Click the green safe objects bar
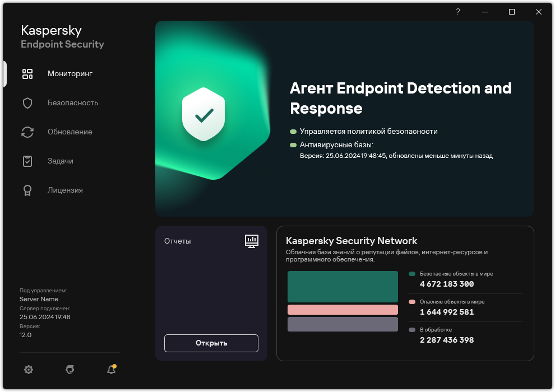Viewport: 555px width, 392px height. (x=343, y=287)
